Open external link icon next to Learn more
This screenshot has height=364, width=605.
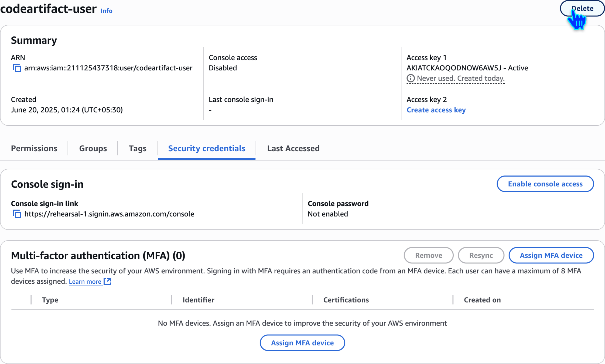[x=107, y=281]
